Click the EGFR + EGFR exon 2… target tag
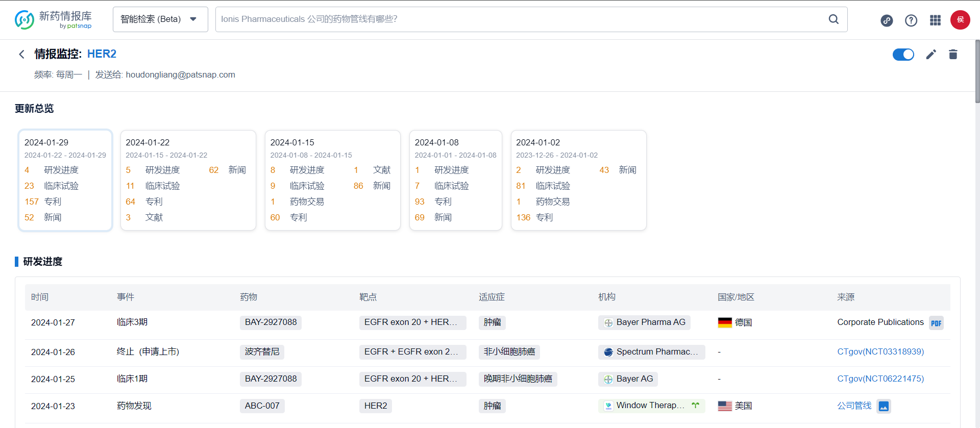 (412, 352)
